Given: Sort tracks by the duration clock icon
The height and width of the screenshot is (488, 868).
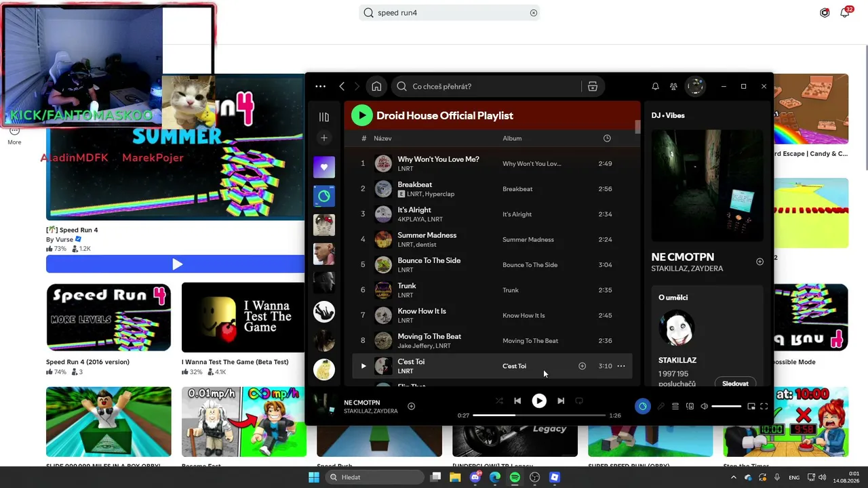Looking at the screenshot, I should point(607,138).
